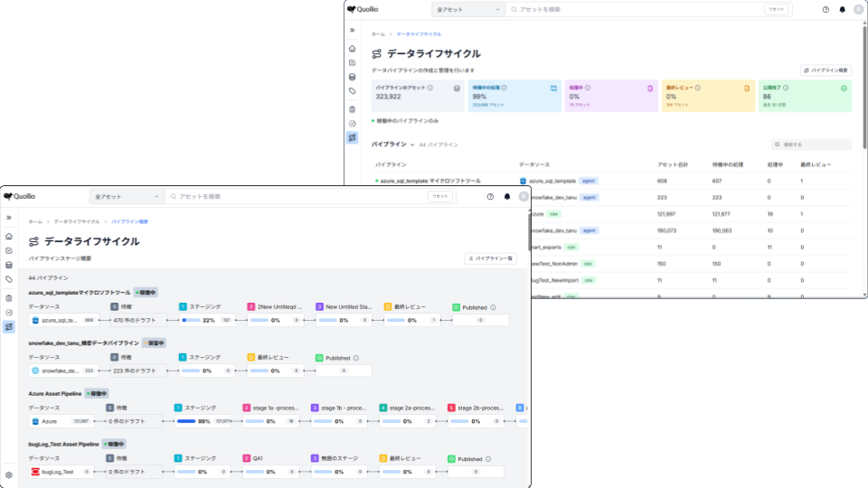Click the bugLog_Test data source box
This screenshot has height=488, width=868.
(x=61, y=472)
